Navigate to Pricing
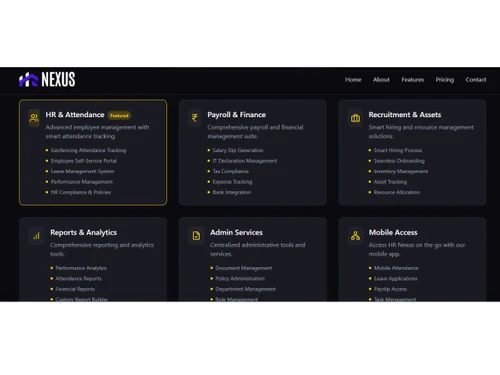This screenshot has width=500, height=375. [x=444, y=80]
